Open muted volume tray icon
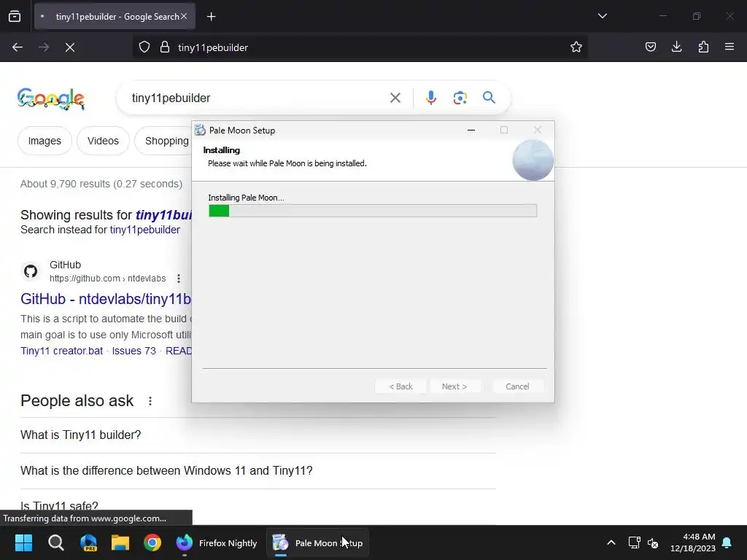Image resolution: width=747 pixels, height=560 pixels. [x=653, y=542]
